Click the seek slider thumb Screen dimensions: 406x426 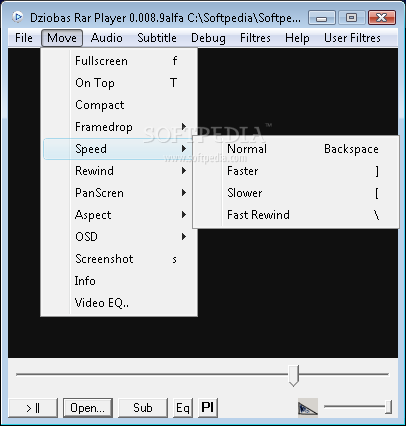(294, 375)
